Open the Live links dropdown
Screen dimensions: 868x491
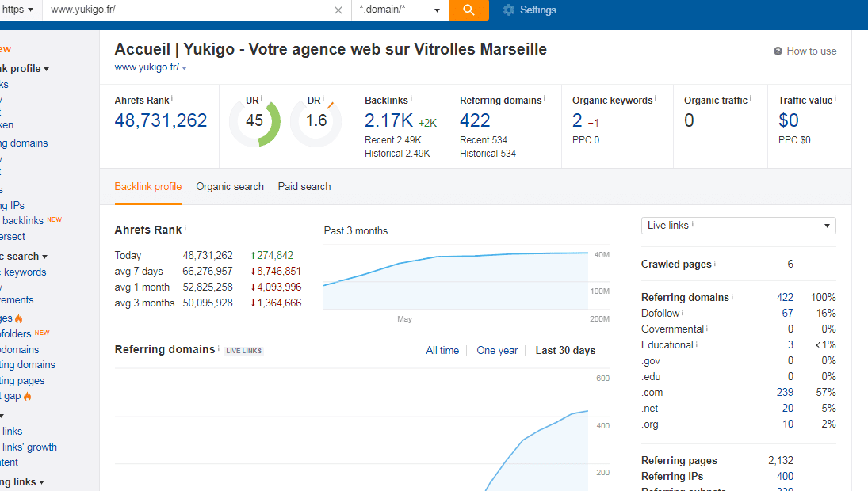[x=739, y=226]
